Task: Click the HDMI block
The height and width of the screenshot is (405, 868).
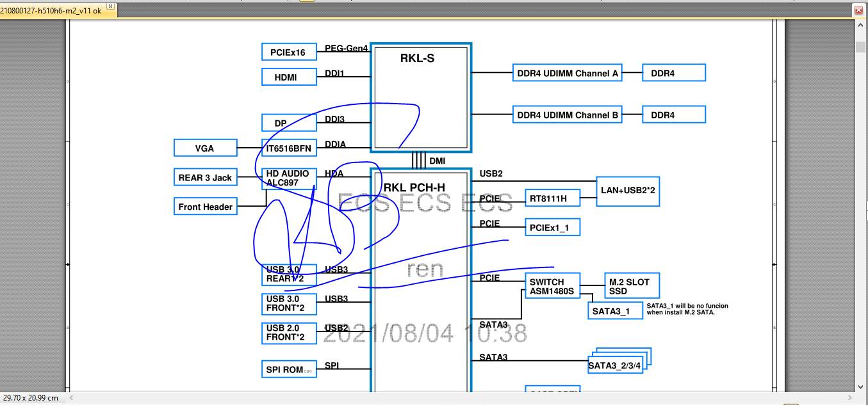Action: click(289, 77)
